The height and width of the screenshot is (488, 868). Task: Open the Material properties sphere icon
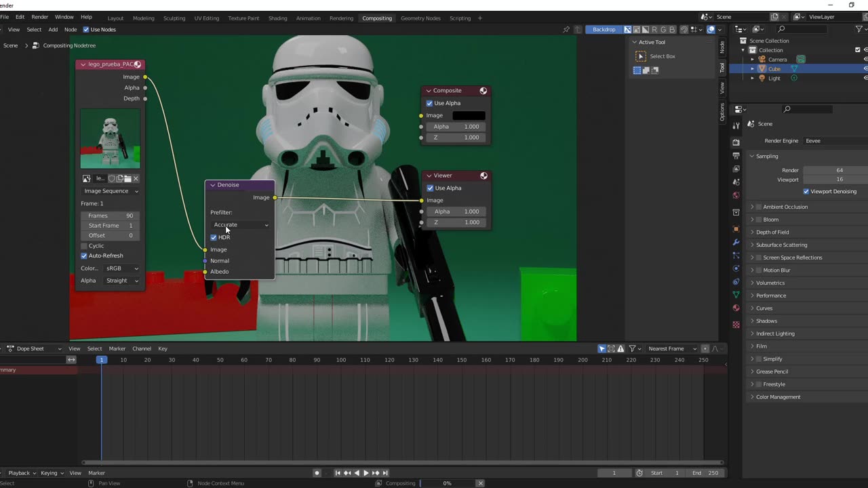[736, 308]
